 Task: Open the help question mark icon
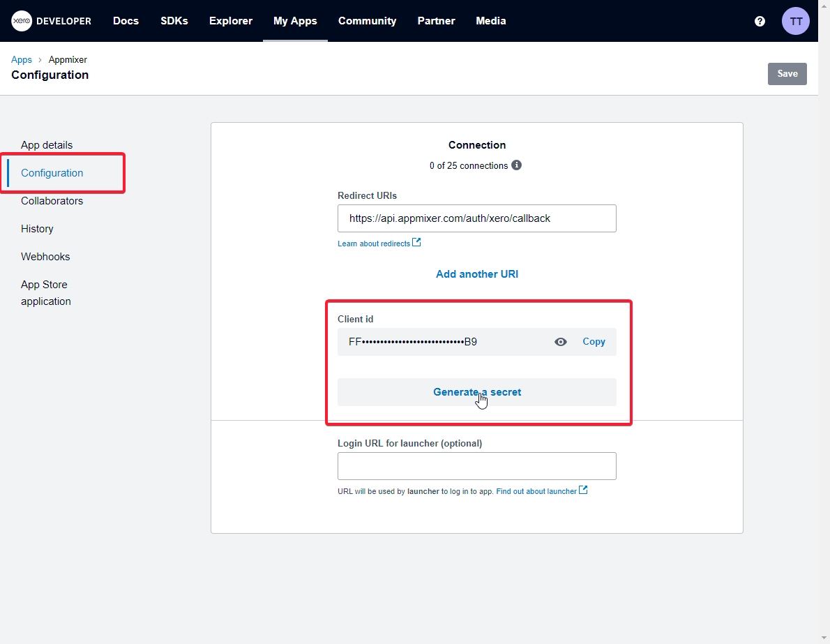(x=760, y=21)
